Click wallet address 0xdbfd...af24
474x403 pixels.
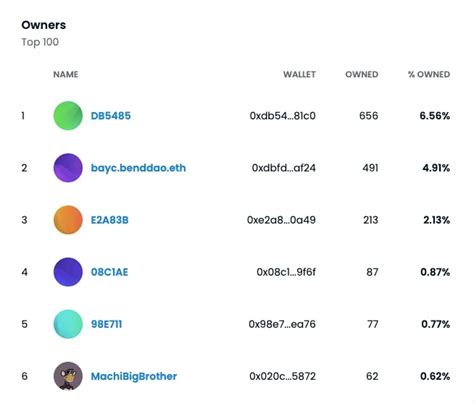point(284,168)
